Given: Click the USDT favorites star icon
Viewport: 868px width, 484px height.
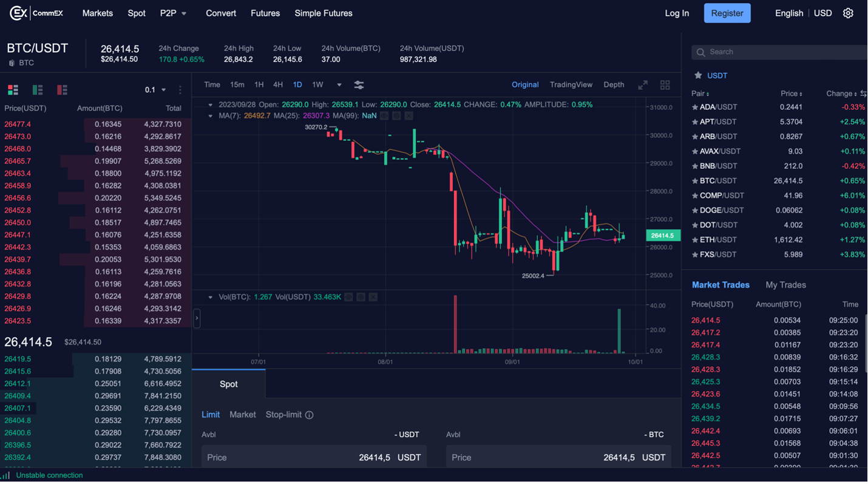Looking at the screenshot, I should tap(698, 75).
